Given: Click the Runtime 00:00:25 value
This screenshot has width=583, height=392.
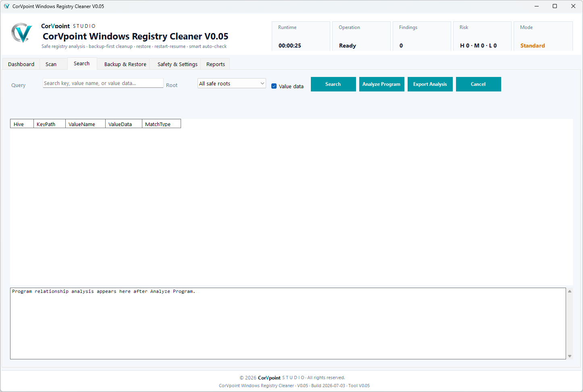Looking at the screenshot, I should 290,46.
